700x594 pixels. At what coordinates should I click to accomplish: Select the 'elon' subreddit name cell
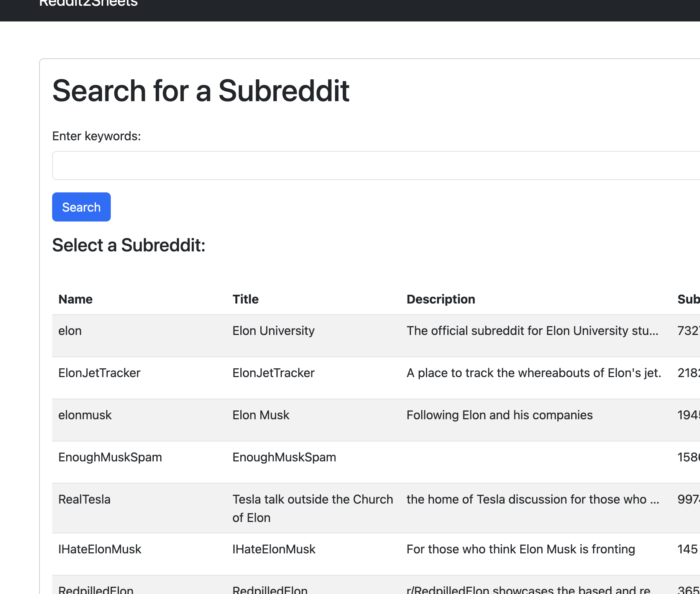click(70, 331)
